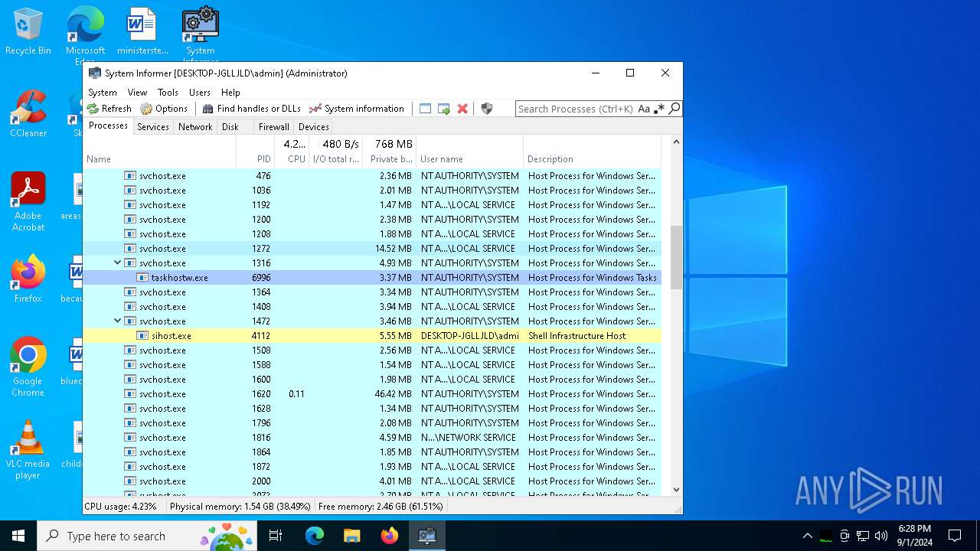Open the Help menu
The image size is (980, 551).
coord(230,92)
